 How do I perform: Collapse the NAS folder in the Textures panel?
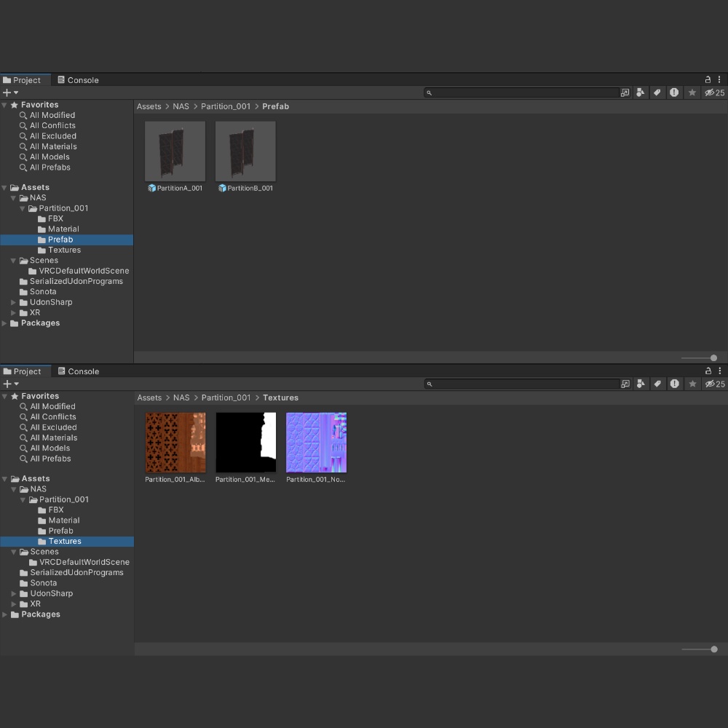pos(14,489)
